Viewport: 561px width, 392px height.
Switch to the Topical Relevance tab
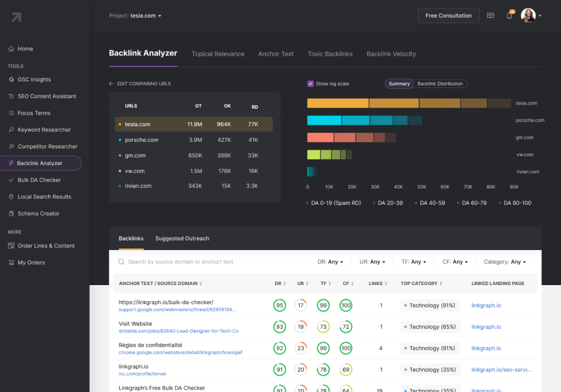tap(218, 54)
